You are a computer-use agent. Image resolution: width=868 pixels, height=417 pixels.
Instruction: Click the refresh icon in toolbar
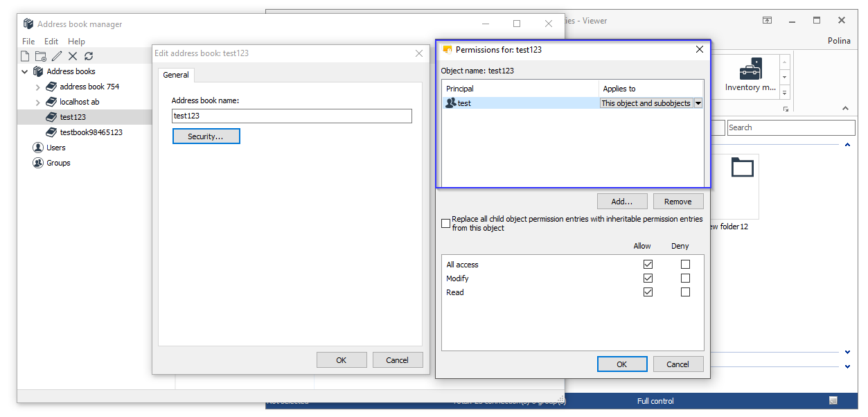(x=89, y=56)
